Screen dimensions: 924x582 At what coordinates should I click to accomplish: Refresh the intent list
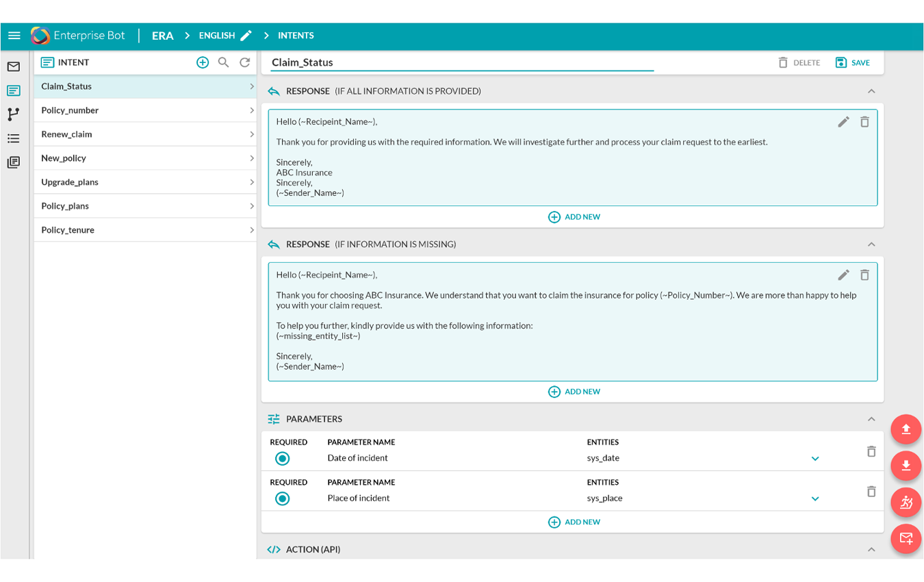(244, 62)
